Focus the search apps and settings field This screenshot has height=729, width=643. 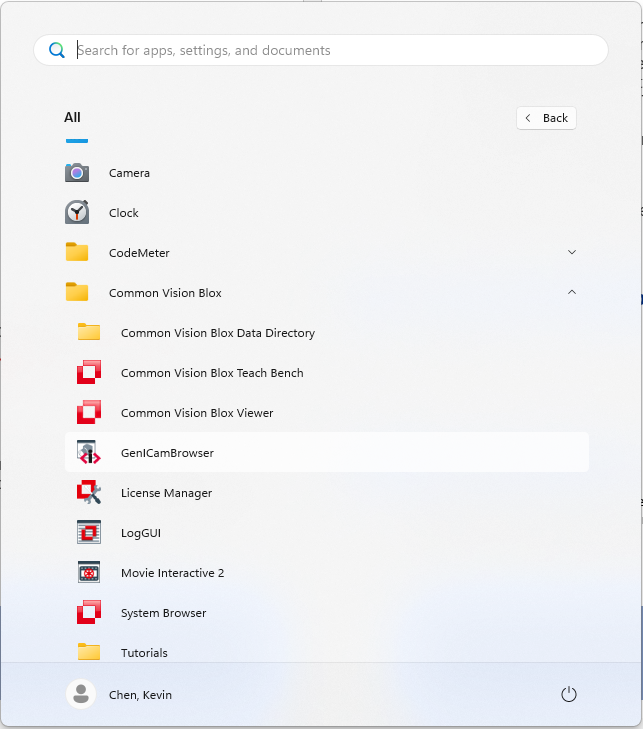click(321, 50)
